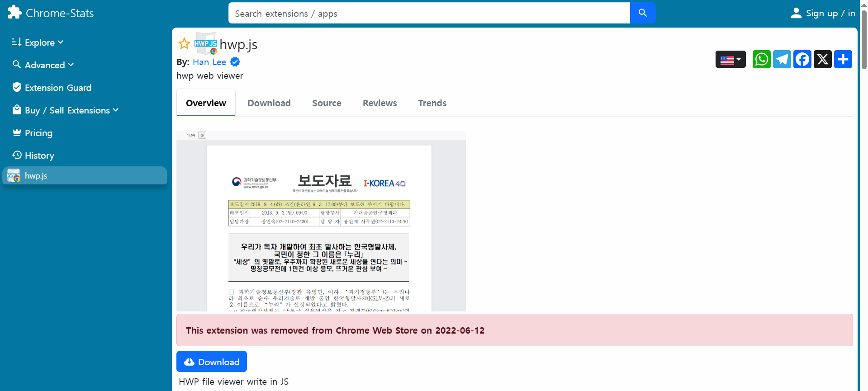Click the verified badge next to Han Lee

[235, 62]
